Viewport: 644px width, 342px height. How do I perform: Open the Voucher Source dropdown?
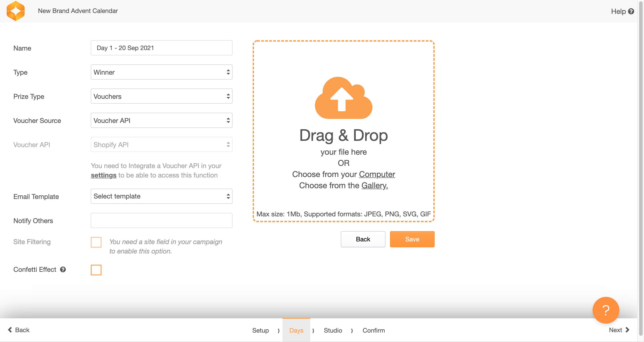pos(161,120)
